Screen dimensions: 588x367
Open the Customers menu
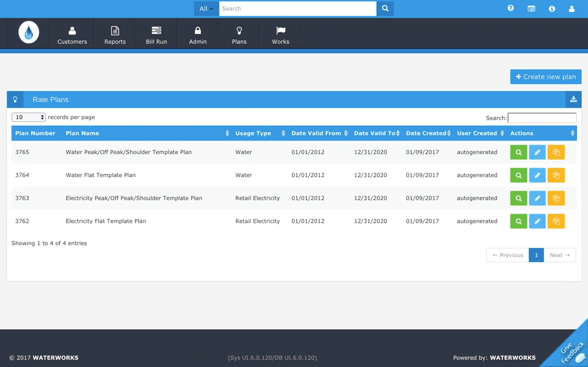[x=72, y=35]
